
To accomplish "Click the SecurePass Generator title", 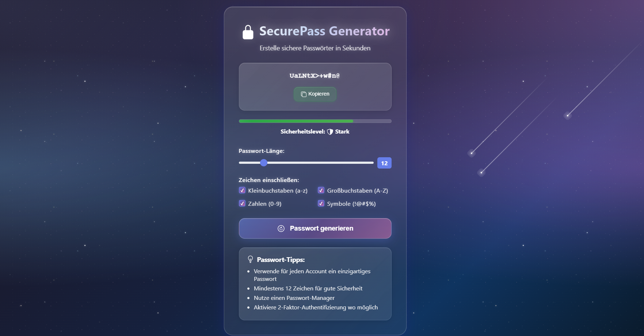I will (324, 31).
